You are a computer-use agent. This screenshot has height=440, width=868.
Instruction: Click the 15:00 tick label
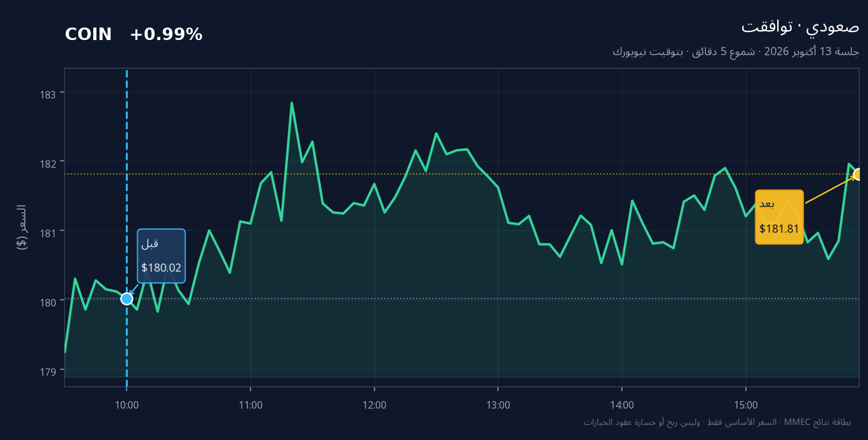(745, 405)
